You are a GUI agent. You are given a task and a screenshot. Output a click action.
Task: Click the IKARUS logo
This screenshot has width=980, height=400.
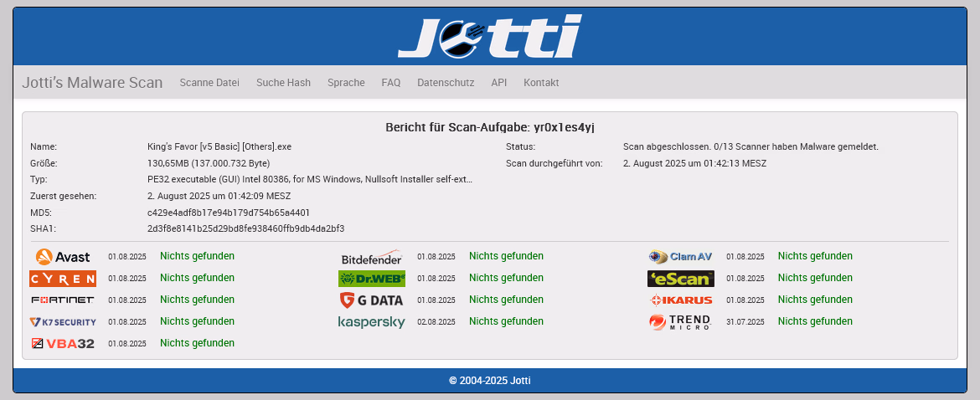[x=681, y=300]
